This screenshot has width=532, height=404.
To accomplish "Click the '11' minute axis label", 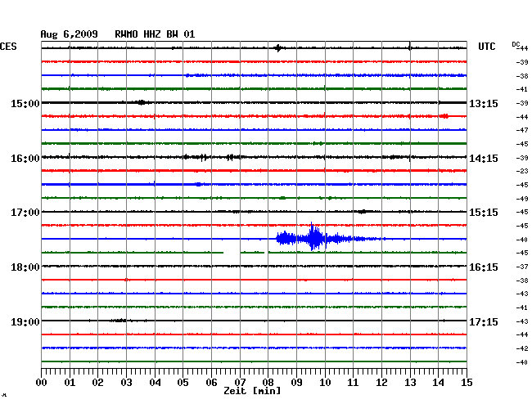I will click(x=353, y=383).
